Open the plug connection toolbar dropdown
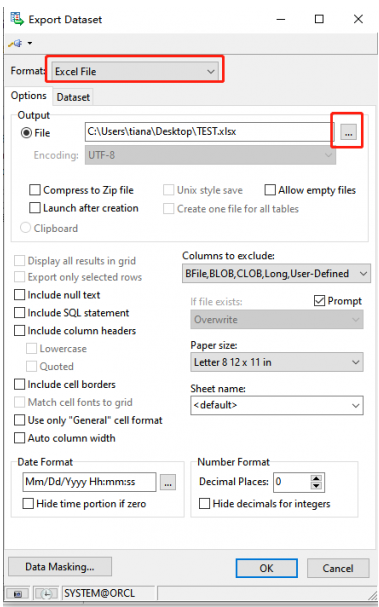Screen dimensions: 379x607 pyautogui.click(x=30, y=43)
